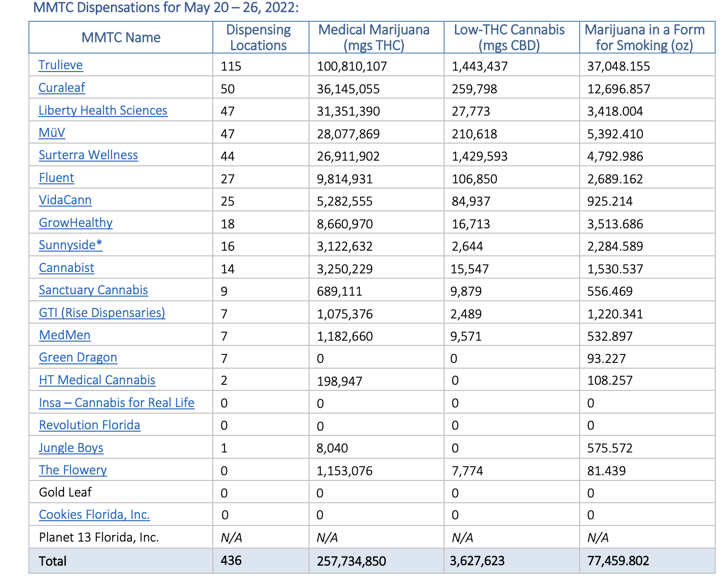Select Trulieve's 37,048.155 smoking value
This screenshot has width=728, height=579.
click(x=619, y=66)
